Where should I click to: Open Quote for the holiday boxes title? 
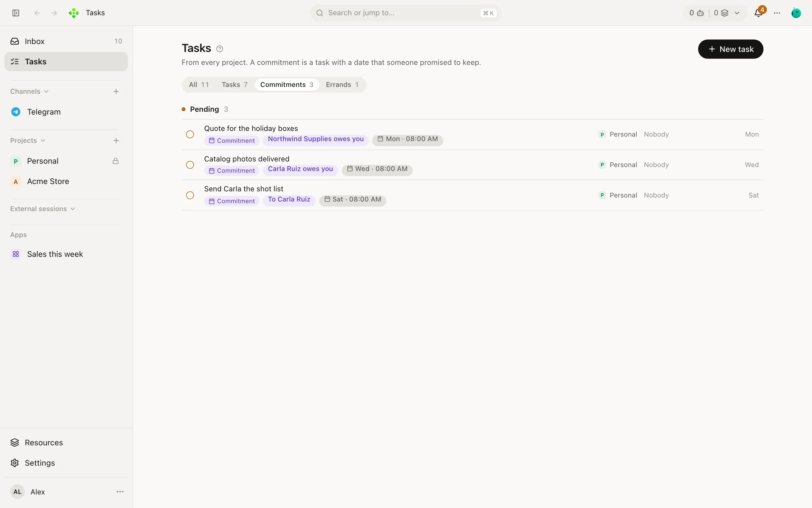point(251,128)
